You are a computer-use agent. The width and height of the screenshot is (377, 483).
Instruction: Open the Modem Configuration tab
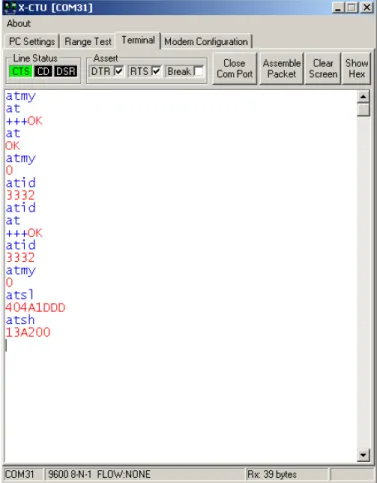[206, 42]
